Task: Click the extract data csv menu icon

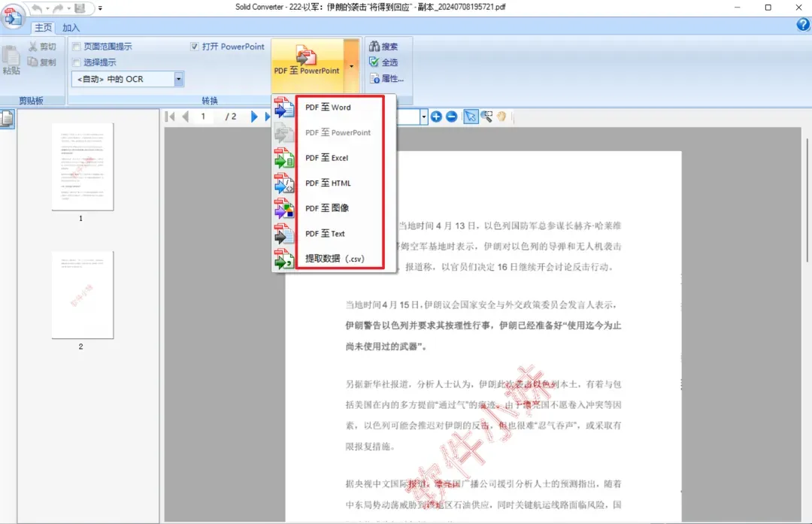Action: 283,259
